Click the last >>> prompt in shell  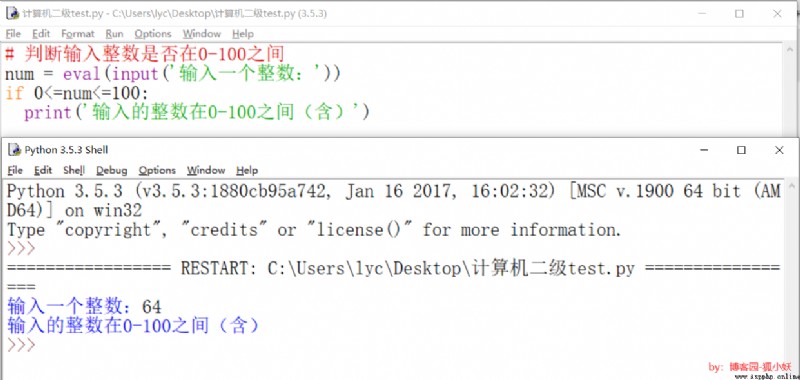coord(21,345)
